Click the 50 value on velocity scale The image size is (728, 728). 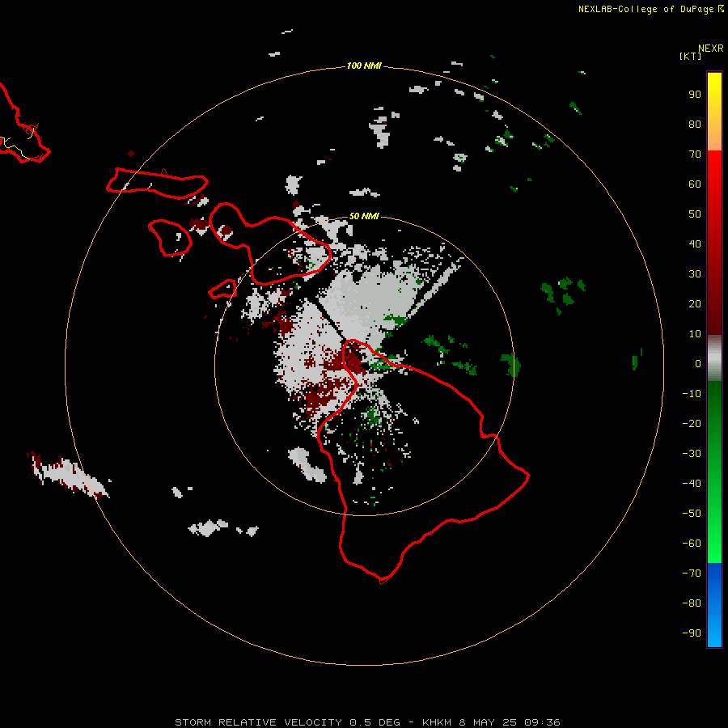695,214
